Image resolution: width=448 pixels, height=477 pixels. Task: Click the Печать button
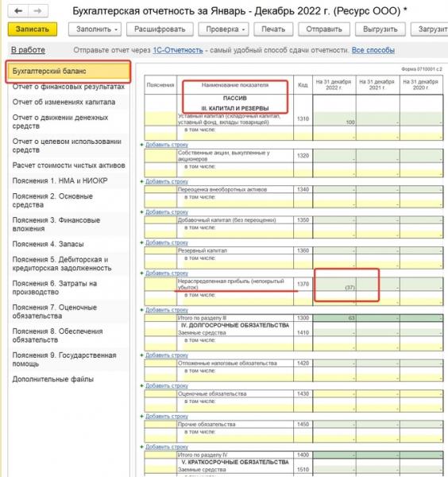point(273,29)
